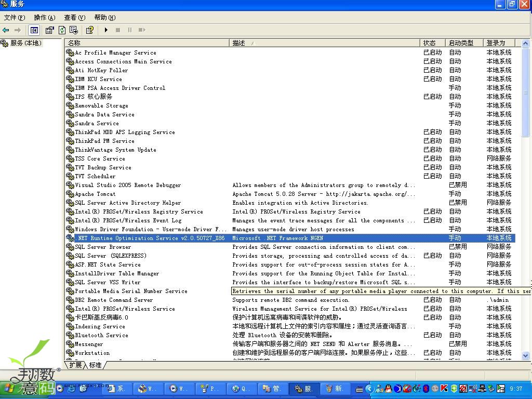532x399 pixels.
Task: Switch to the 扩展 tab
Action: point(75,365)
